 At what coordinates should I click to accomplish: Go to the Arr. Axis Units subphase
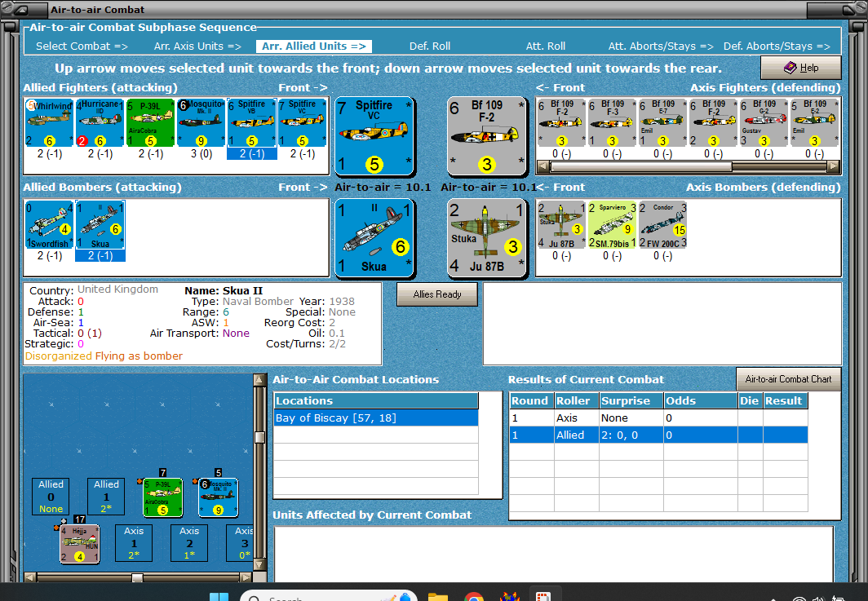[197, 46]
